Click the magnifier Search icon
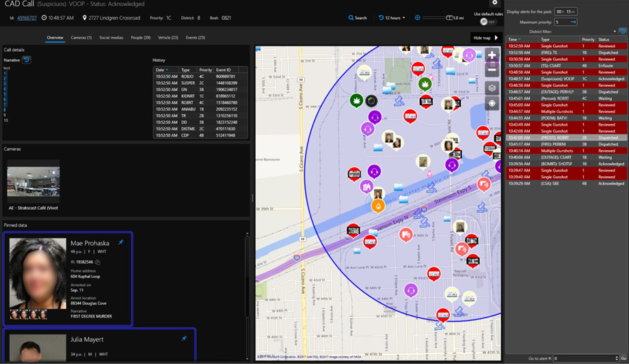 (351, 18)
